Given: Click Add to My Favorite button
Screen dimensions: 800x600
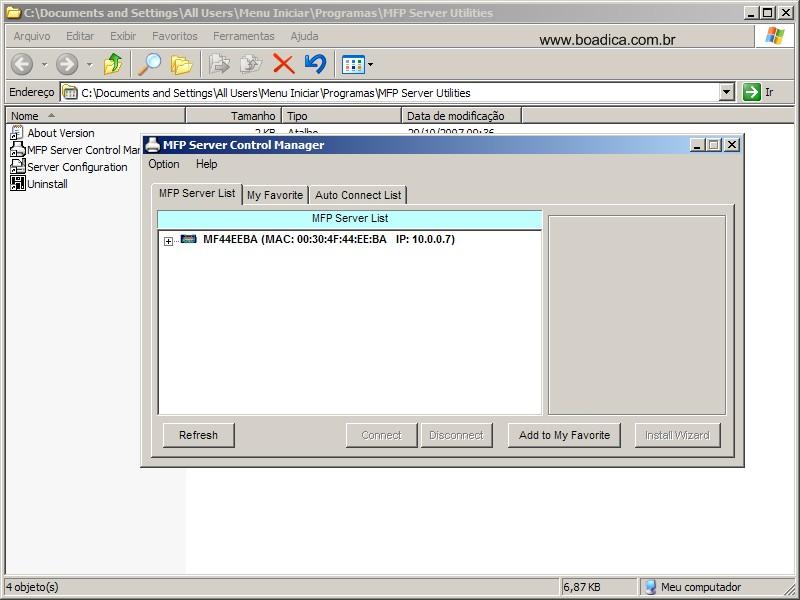Looking at the screenshot, I should click(564, 435).
